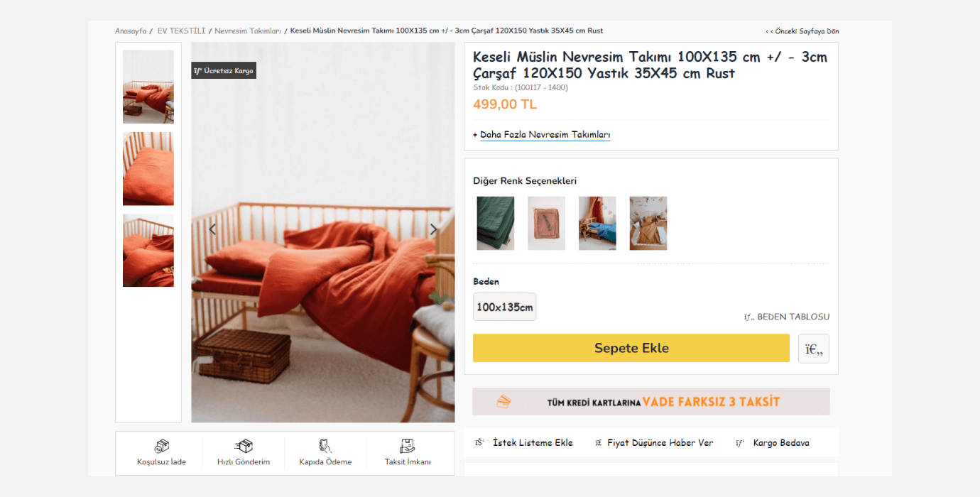The height and width of the screenshot is (497, 980).
Task: Expand Daha Fazla Nevresim Takımları link
Action: pyautogui.click(x=545, y=135)
